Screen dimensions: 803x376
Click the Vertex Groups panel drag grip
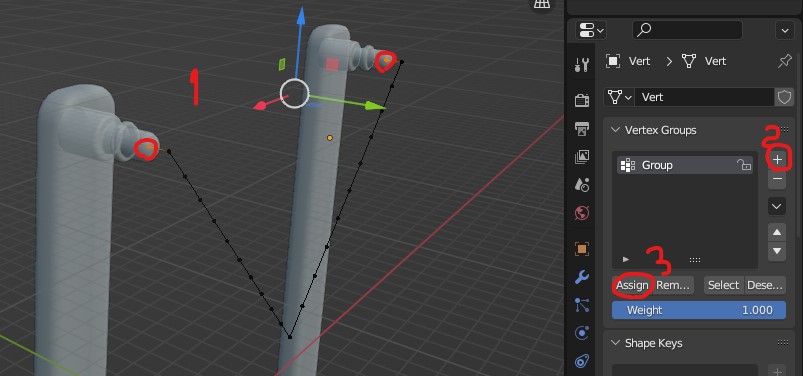pyautogui.click(x=783, y=129)
